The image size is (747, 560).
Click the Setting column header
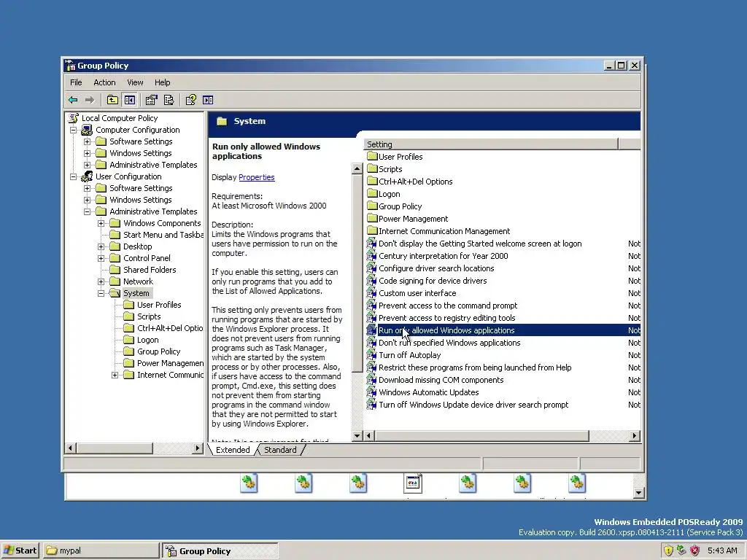click(491, 144)
